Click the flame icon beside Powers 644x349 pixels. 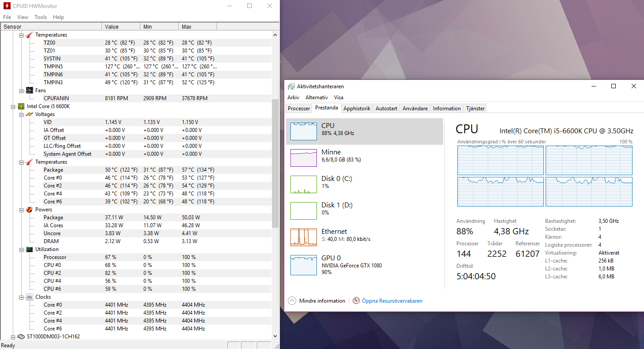(30, 210)
